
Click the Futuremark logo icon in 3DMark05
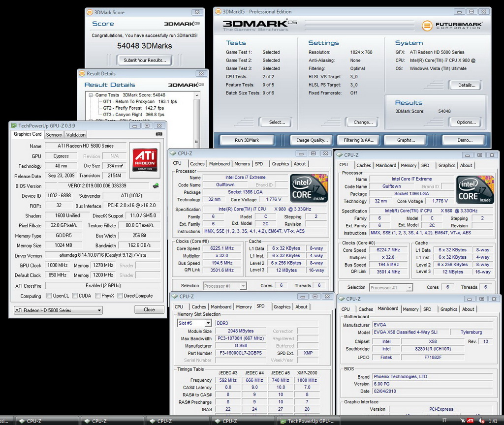[427, 26]
